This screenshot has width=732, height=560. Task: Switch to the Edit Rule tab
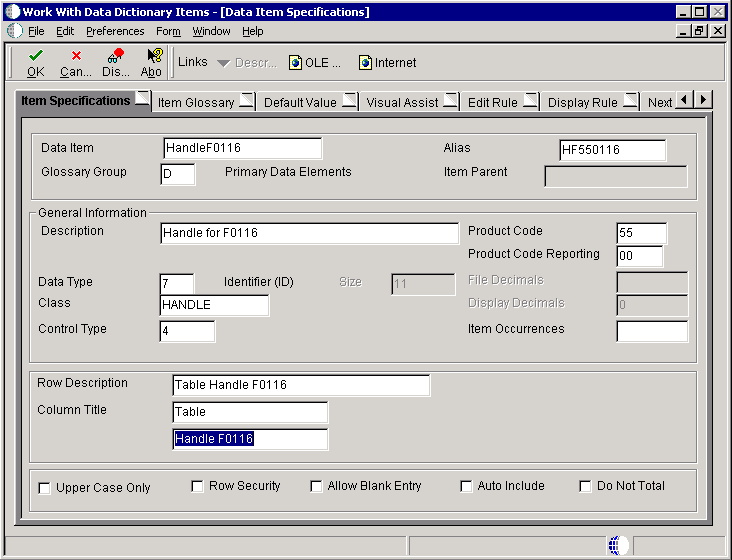[501, 102]
